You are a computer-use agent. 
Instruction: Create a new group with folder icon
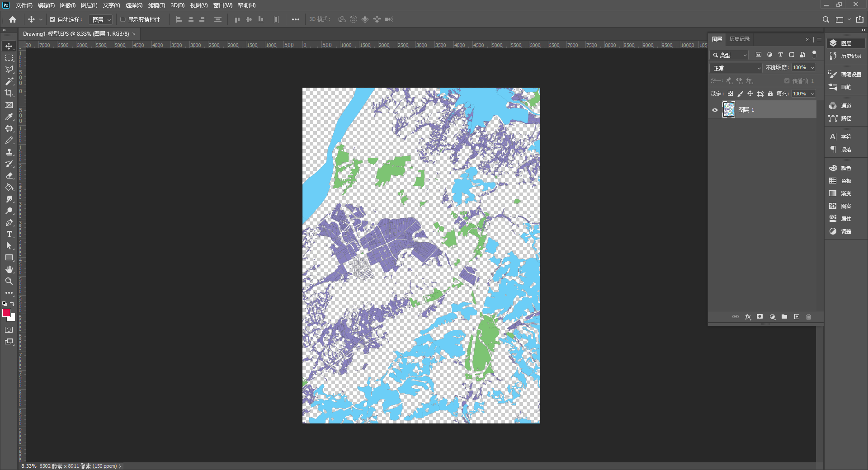[784, 317]
